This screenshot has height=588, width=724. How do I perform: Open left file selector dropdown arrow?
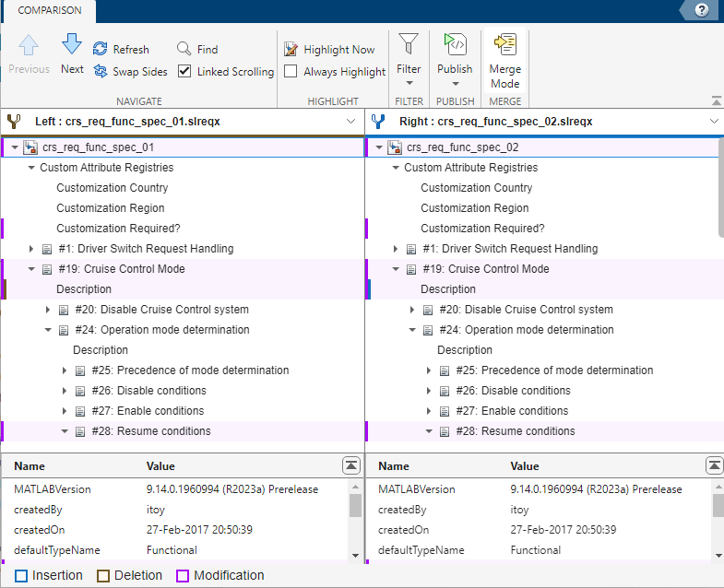(x=350, y=121)
